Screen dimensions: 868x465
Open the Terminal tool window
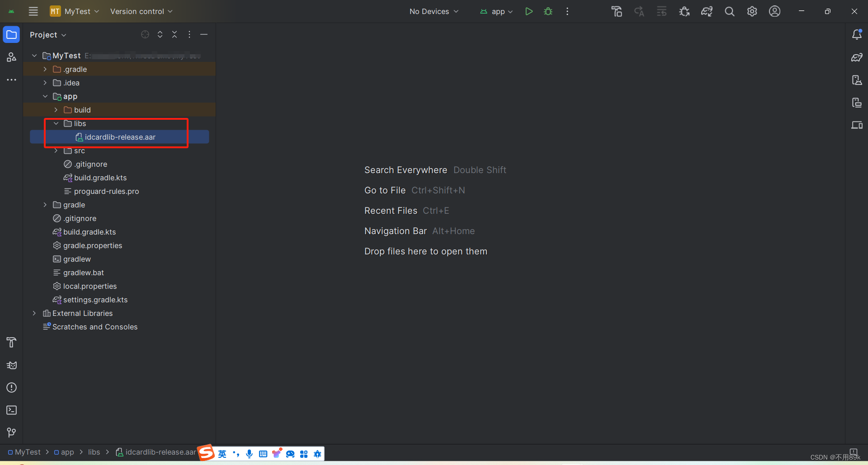tap(11, 410)
